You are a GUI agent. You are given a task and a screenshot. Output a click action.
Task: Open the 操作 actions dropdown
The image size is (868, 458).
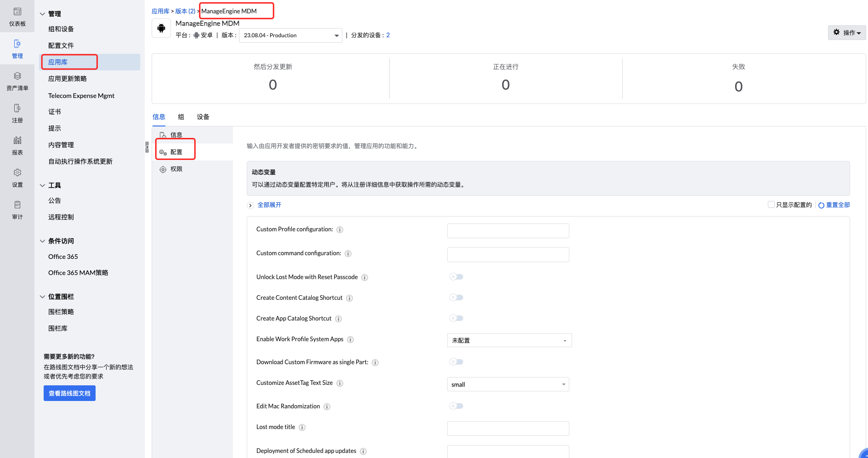(847, 33)
